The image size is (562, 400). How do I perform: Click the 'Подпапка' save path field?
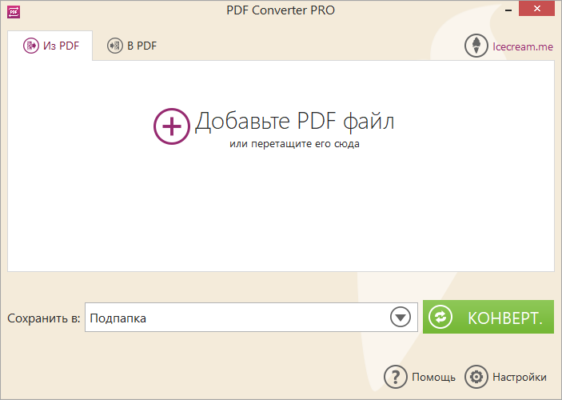click(x=251, y=317)
